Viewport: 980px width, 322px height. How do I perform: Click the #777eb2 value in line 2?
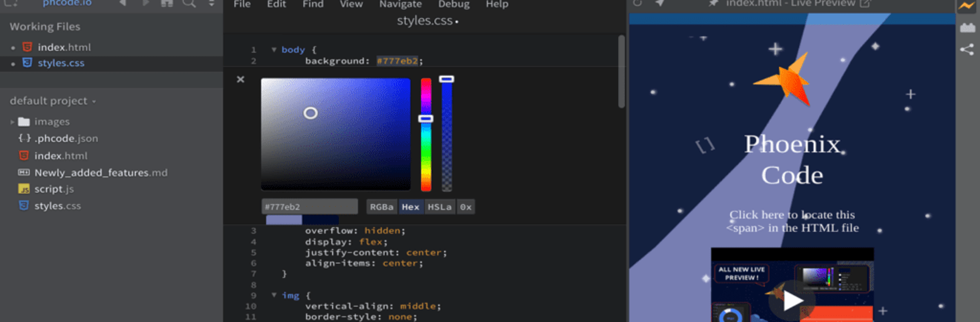point(398,61)
